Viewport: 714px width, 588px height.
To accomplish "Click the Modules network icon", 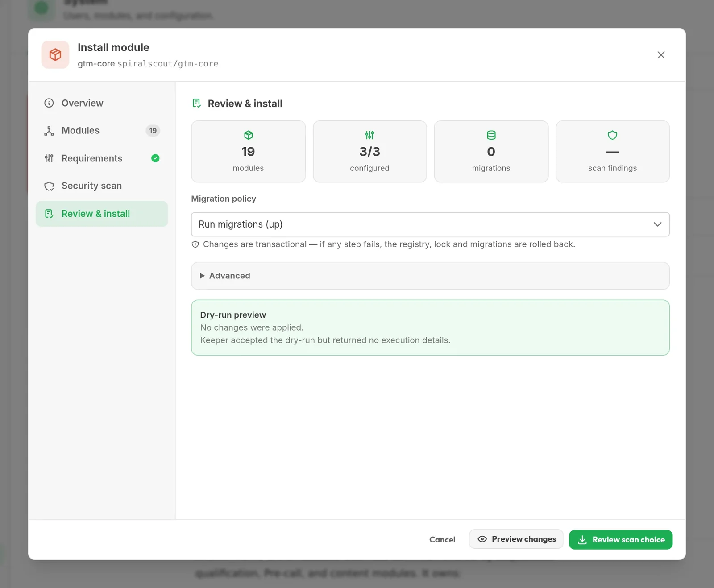I will pos(49,131).
